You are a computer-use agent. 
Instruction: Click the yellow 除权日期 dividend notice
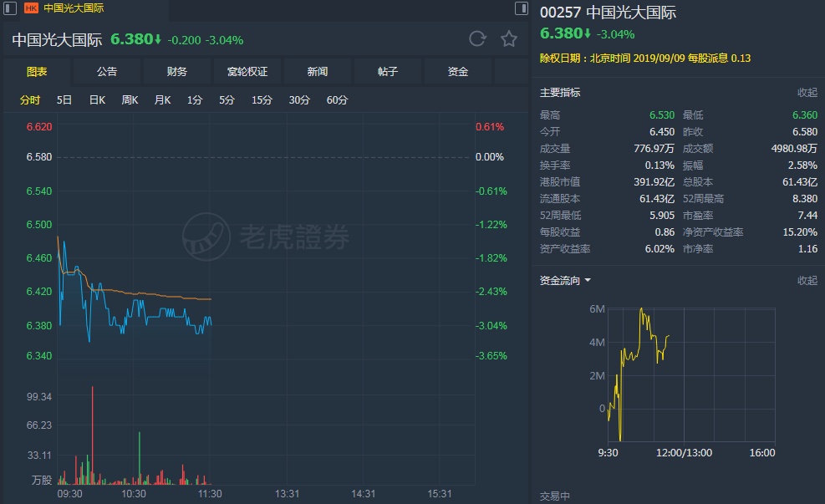pyautogui.click(x=645, y=59)
